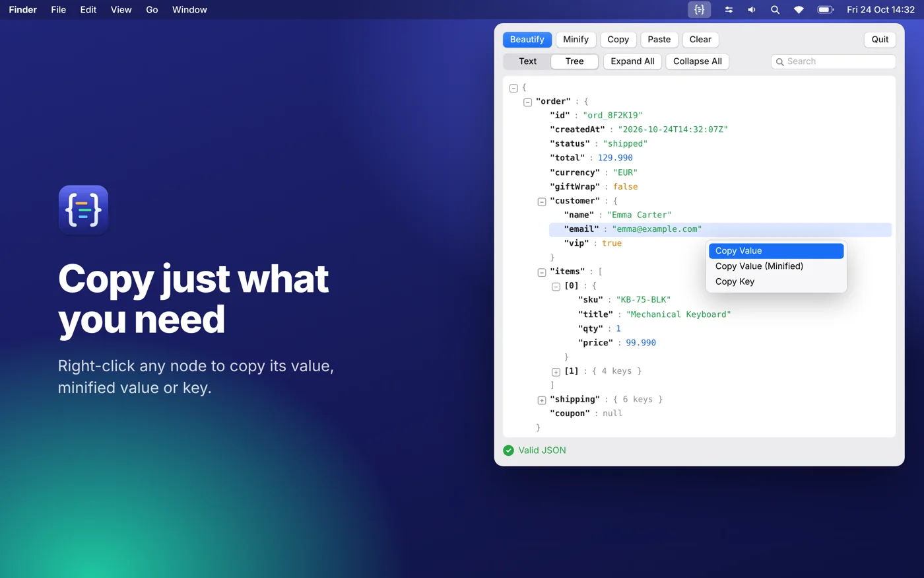Click the JSON braces menu bar icon
This screenshot has width=924, height=578.
(x=699, y=10)
